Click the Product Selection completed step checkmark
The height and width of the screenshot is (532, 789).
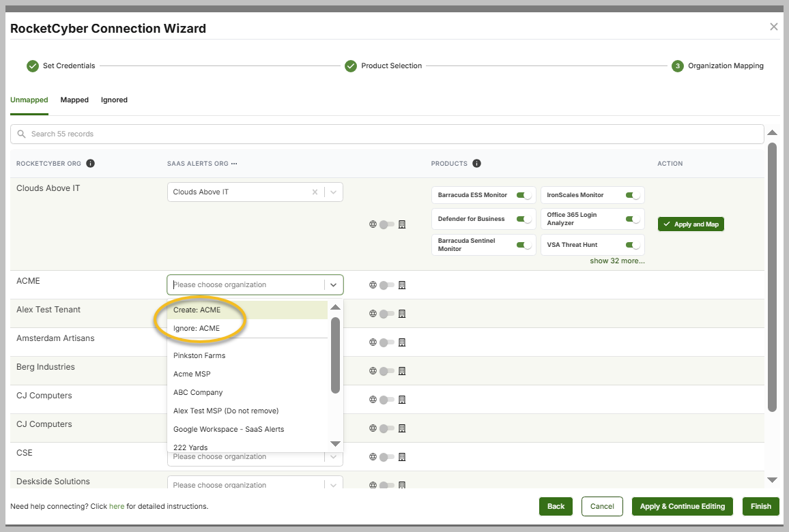point(351,66)
